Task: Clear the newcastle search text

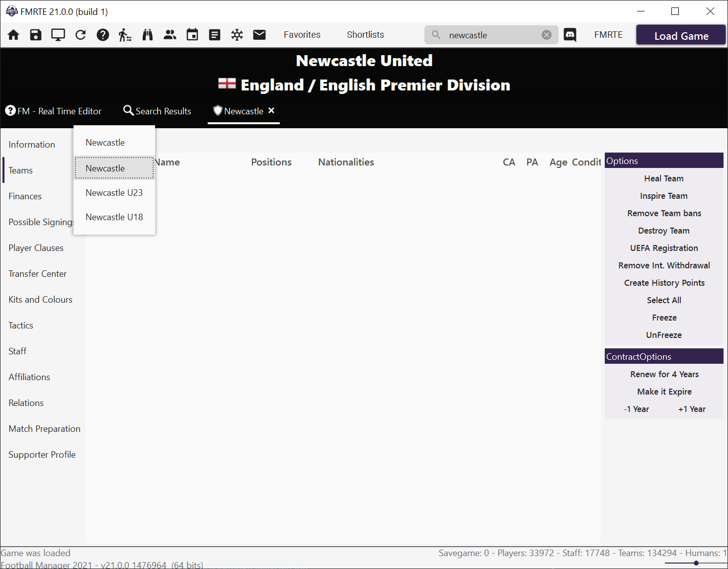Action: point(547,35)
